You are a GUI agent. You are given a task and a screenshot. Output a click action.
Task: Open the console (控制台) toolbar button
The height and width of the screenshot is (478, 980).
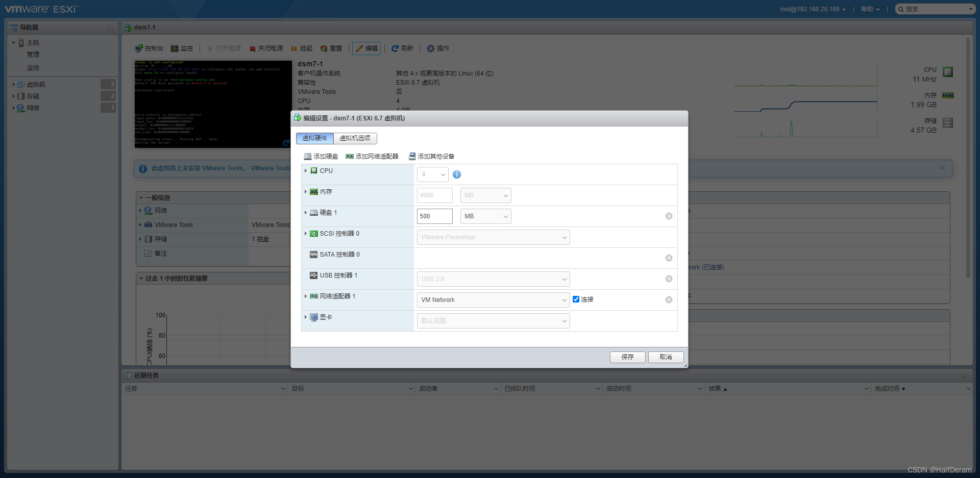(x=149, y=48)
